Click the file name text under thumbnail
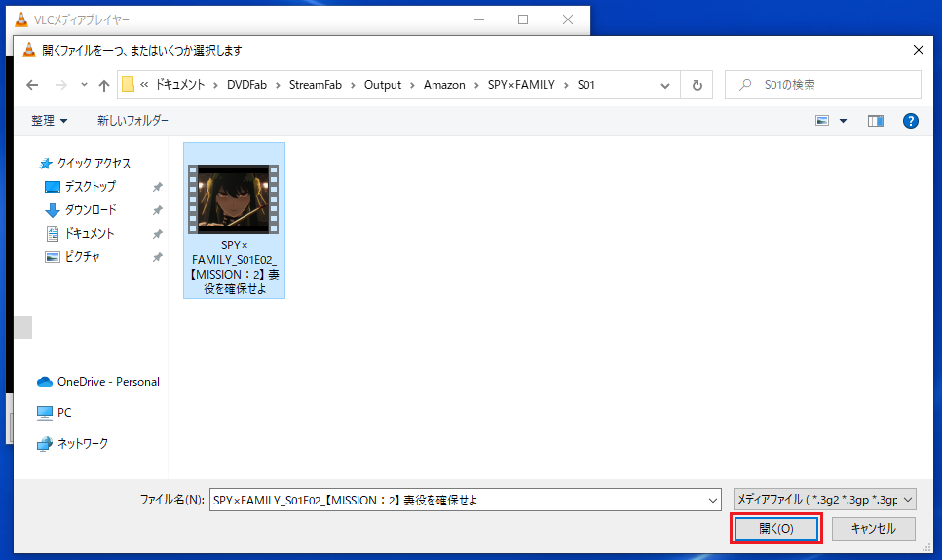This screenshot has width=942, height=560. [x=235, y=267]
